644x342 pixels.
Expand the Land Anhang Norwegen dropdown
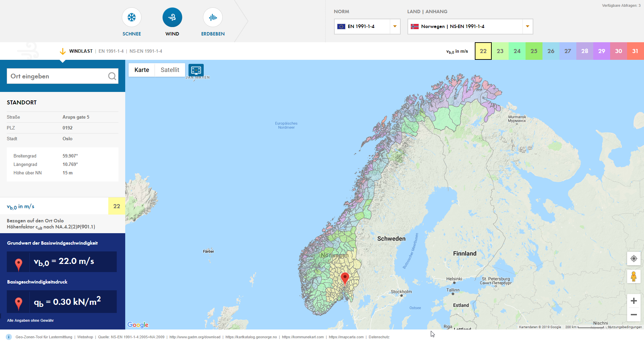pyautogui.click(x=470, y=26)
